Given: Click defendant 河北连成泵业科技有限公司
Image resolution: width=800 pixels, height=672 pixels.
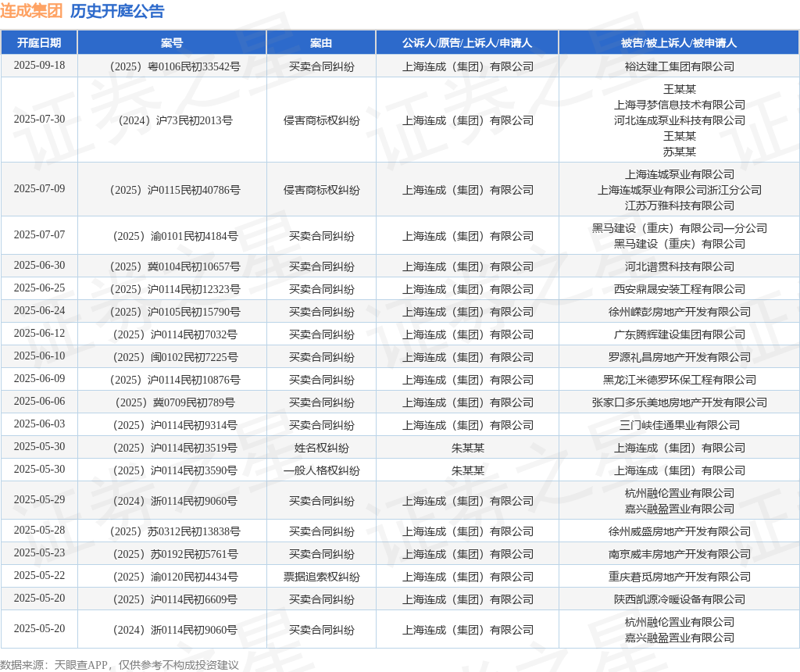Looking at the screenshot, I should pos(679,120).
